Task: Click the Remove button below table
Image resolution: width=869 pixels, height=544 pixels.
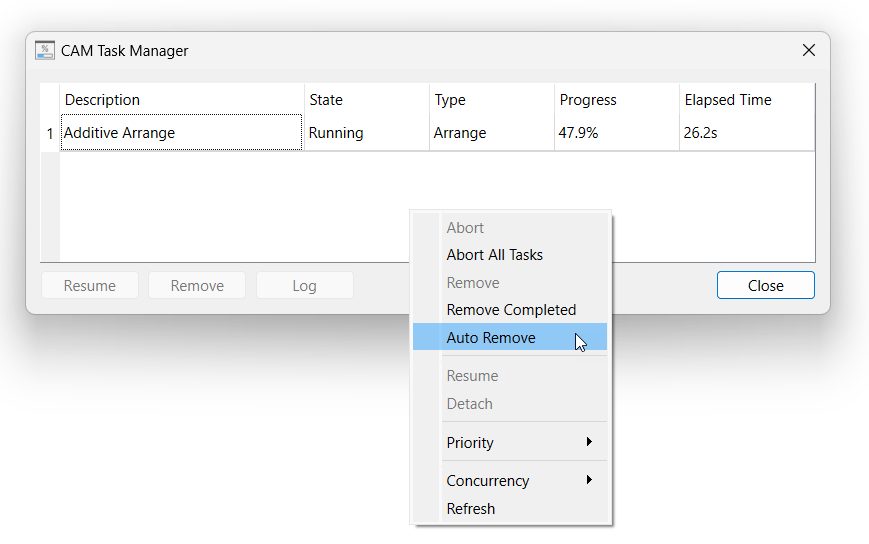Action: tap(197, 286)
